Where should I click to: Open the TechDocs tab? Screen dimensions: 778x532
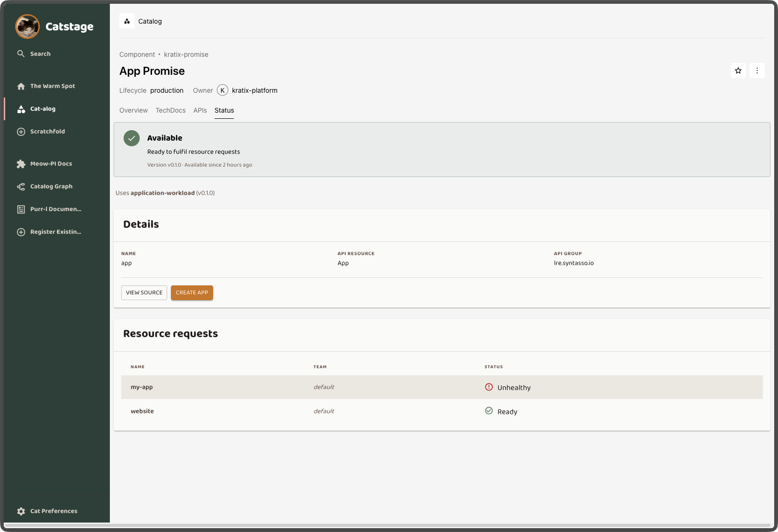pos(170,110)
